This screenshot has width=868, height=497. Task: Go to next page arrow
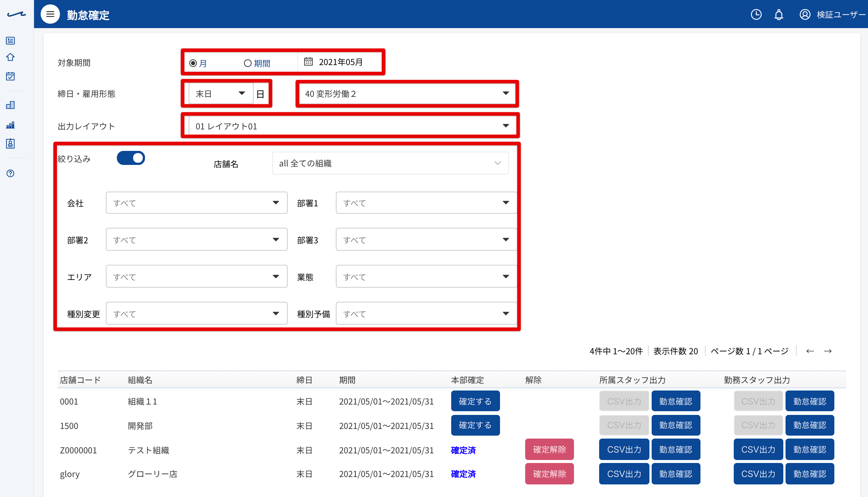(x=828, y=351)
